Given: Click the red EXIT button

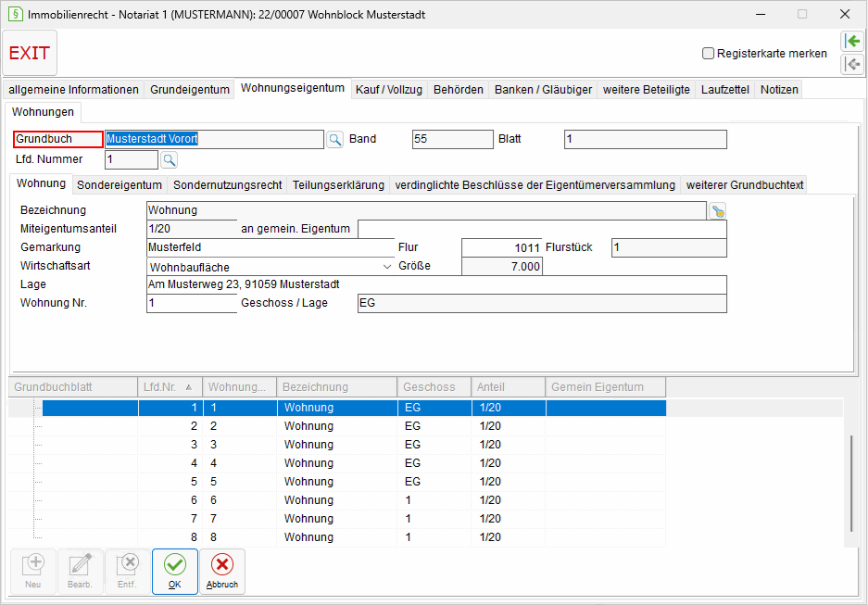Looking at the screenshot, I should click(x=30, y=53).
